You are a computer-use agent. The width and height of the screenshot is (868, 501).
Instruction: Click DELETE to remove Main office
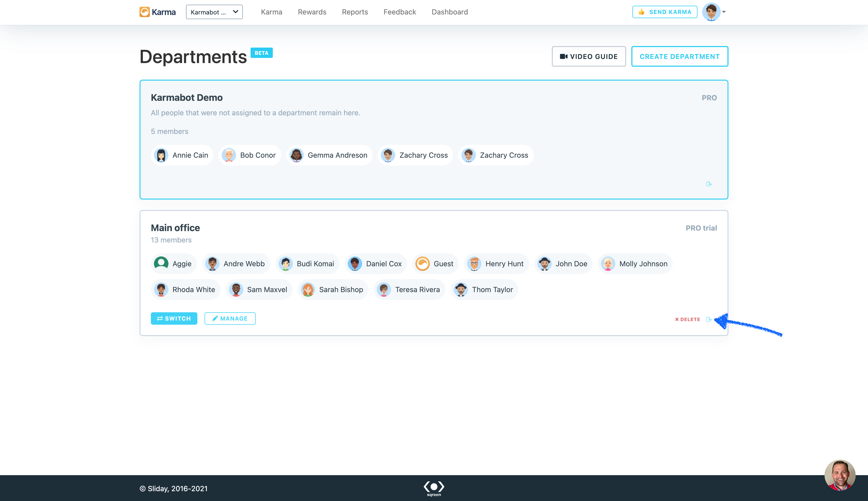coord(688,319)
